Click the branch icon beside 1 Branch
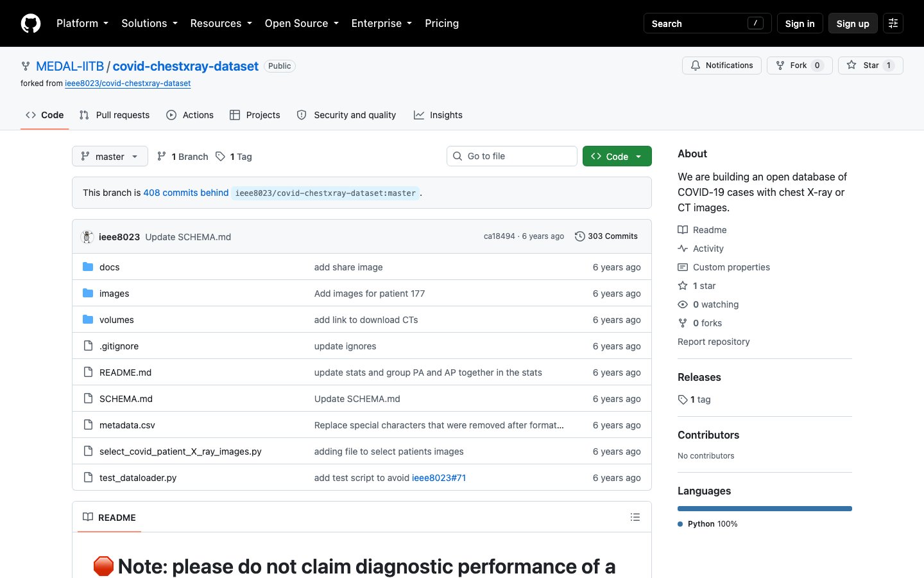This screenshot has height=578, width=924. point(162,156)
